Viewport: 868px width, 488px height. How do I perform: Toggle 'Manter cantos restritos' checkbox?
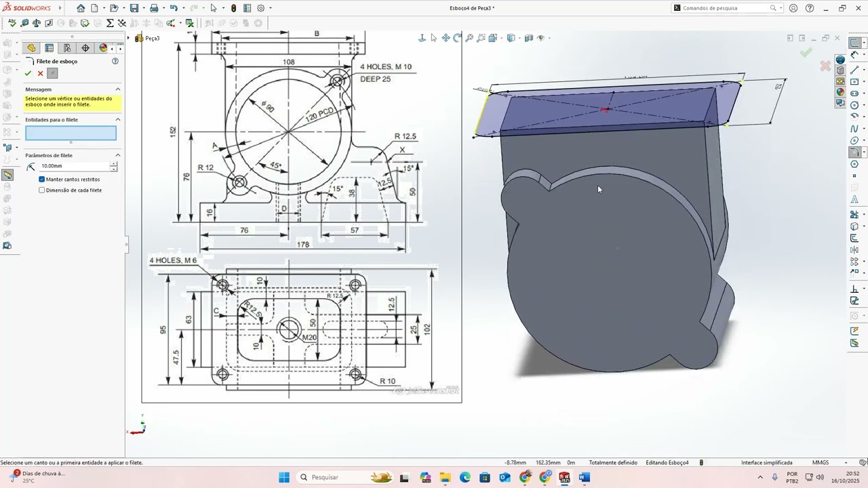pyautogui.click(x=42, y=180)
